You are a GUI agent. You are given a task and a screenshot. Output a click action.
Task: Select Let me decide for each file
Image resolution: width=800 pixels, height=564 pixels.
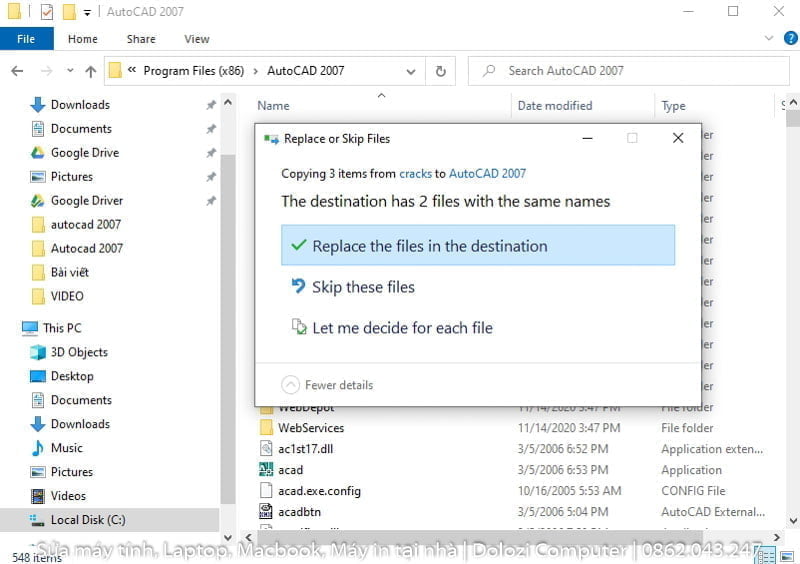(402, 328)
